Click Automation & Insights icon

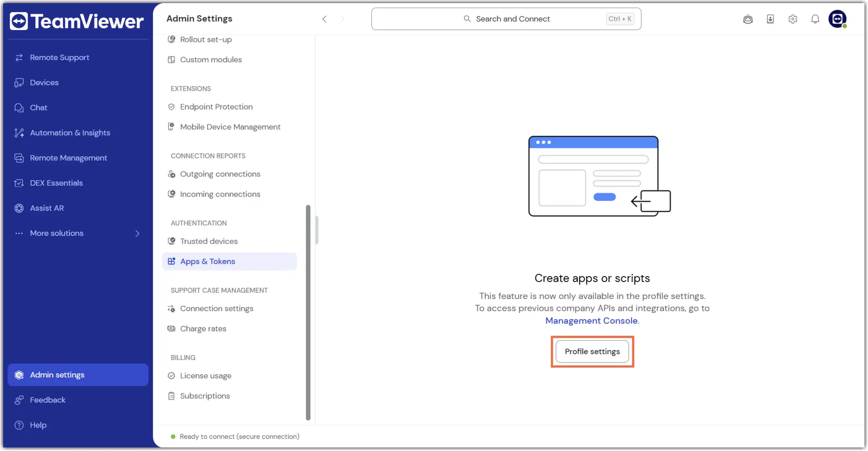click(x=19, y=133)
